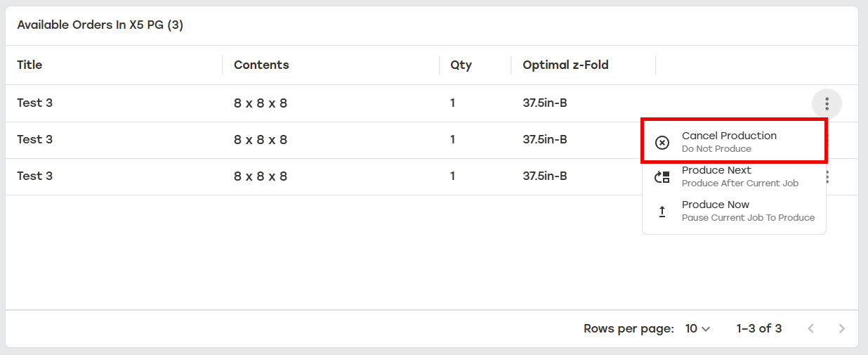The image size is (868, 355).
Task: Click the 37.5in-B value in the middle row
Action: [x=545, y=139]
